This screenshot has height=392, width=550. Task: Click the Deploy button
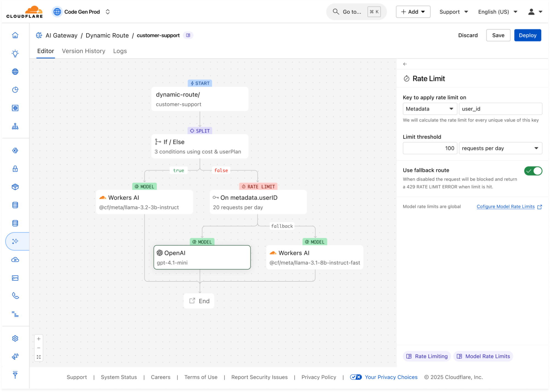[527, 35]
